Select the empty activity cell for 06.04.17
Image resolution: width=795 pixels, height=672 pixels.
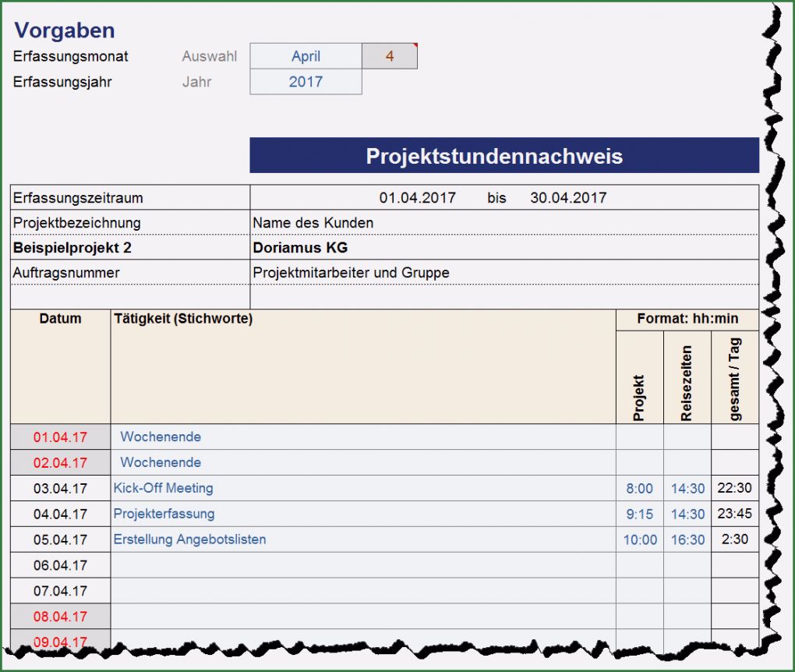click(x=362, y=565)
